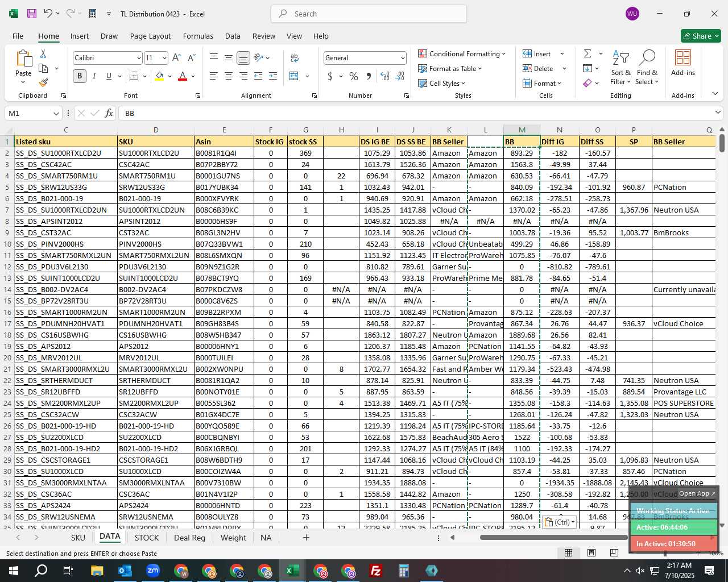The image size is (728, 582).
Task: Toggle Middle Align button
Action: 229,58
